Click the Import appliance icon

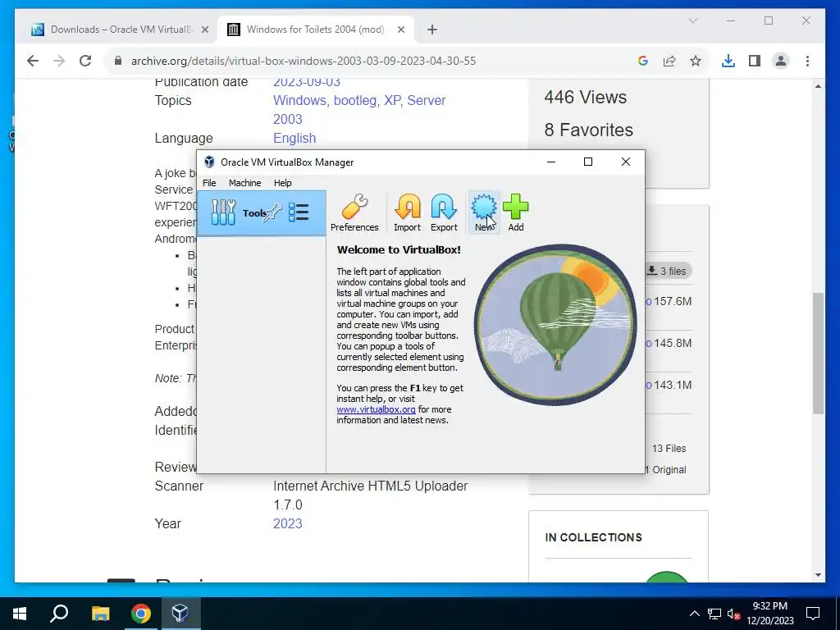coord(407,212)
